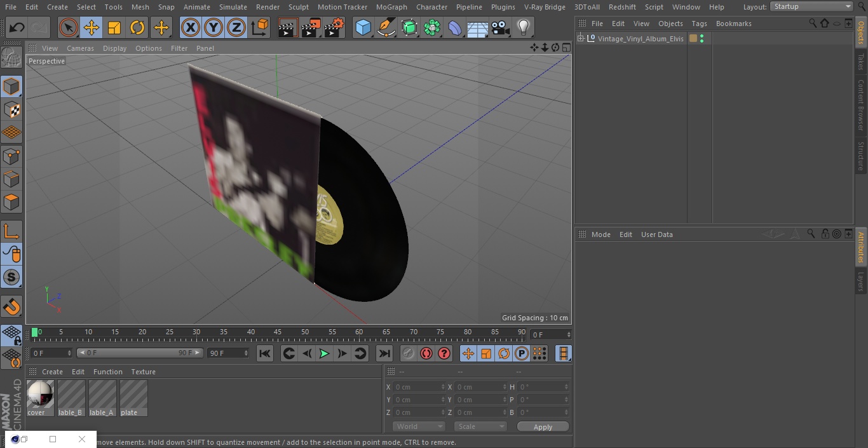
Task: Click frame 45 on the timeline ruler
Action: (278, 332)
